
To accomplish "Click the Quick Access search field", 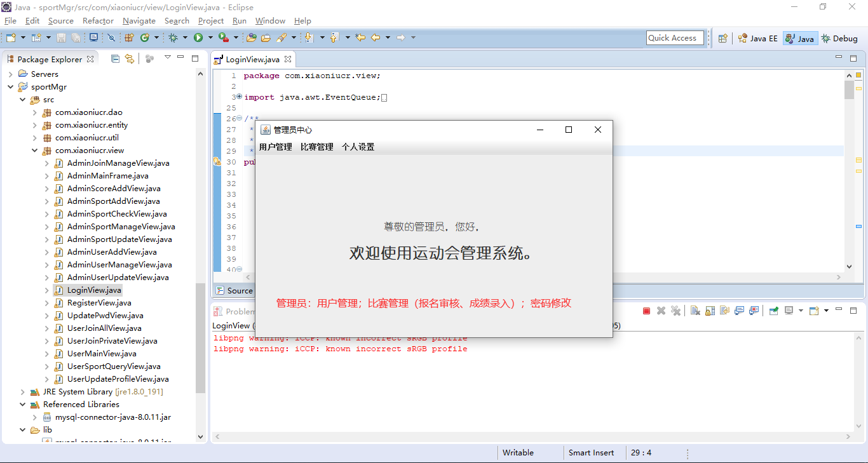I will [x=675, y=38].
